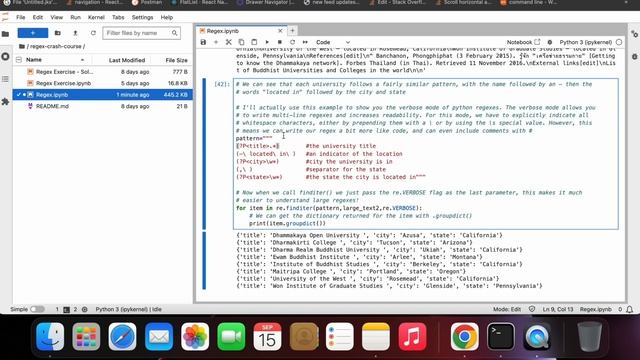Restart the kernel with the circular arrow icon
Viewport: 640px width, 360px height.
point(292,42)
